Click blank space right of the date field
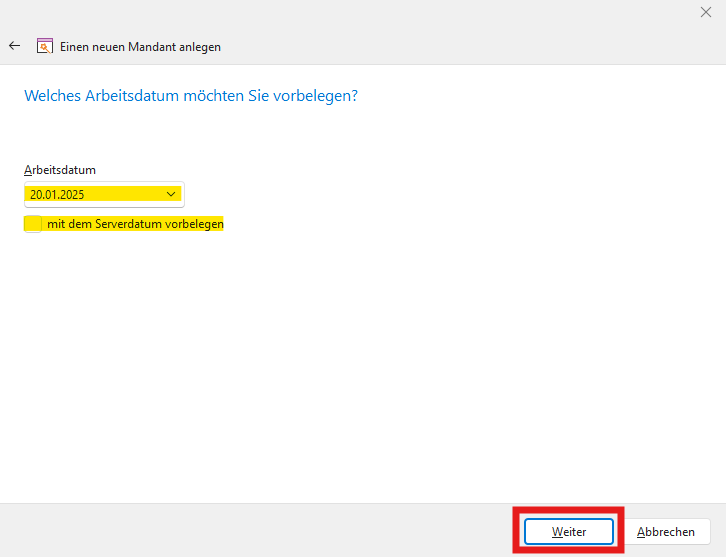The height and width of the screenshot is (557, 726). click(x=400, y=194)
